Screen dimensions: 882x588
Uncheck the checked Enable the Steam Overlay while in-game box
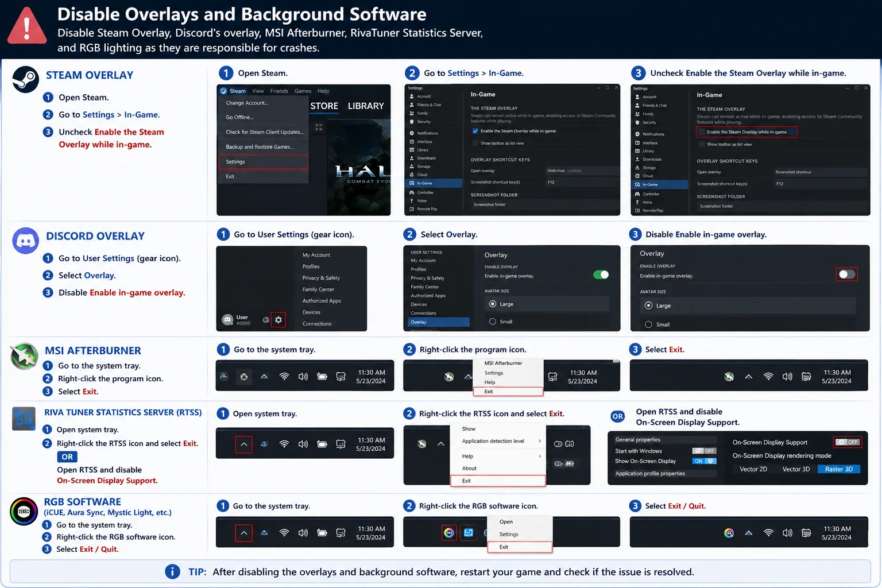point(475,131)
